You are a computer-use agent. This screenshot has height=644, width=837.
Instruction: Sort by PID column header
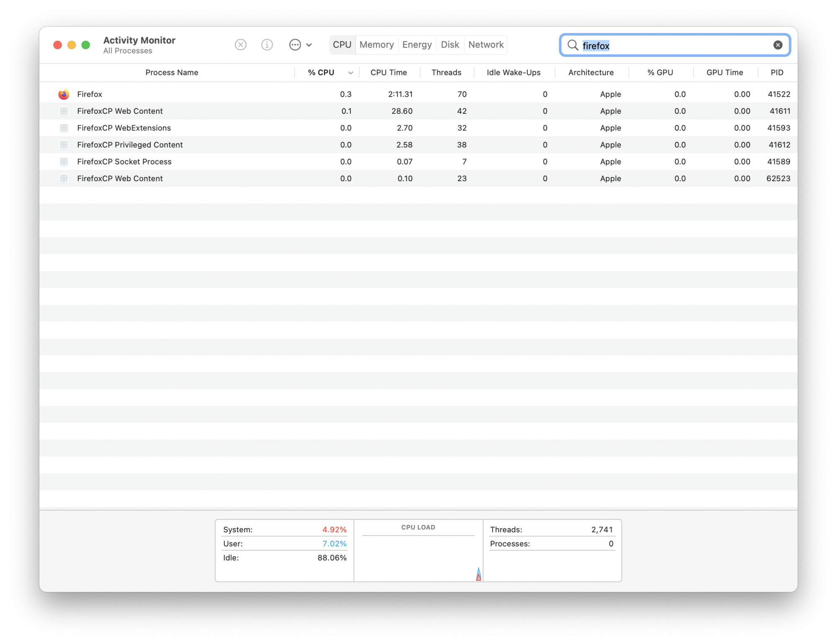pyautogui.click(x=777, y=73)
